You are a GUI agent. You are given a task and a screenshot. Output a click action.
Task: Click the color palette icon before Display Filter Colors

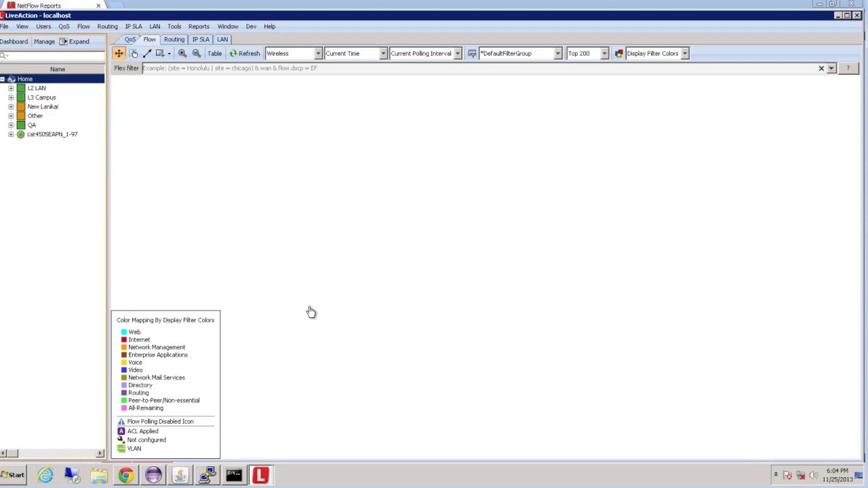coord(619,54)
